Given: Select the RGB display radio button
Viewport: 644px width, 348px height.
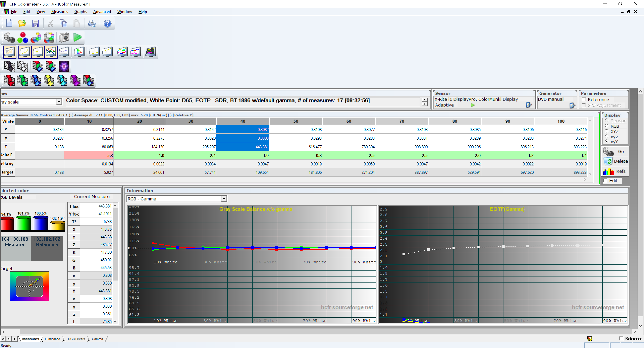Looking at the screenshot, I should pyautogui.click(x=607, y=126).
